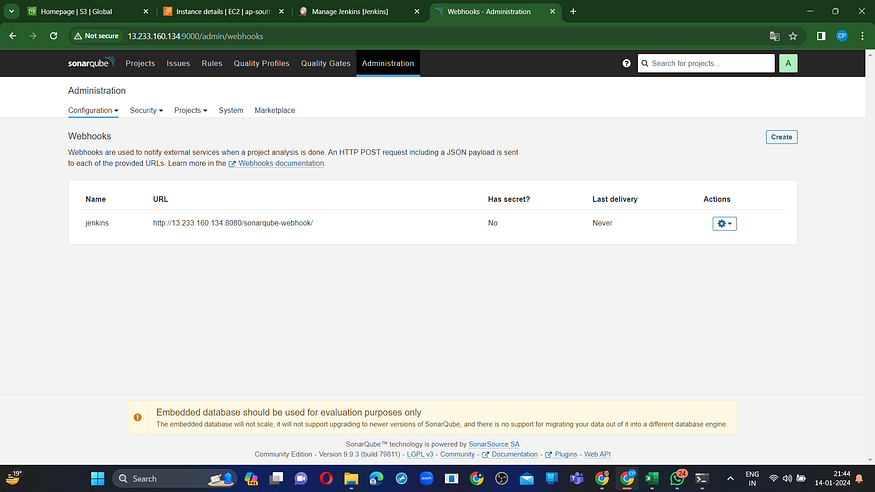Click the SonarQube logo
Image resolution: width=875 pixels, height=492 pixels.
[92, 62]
